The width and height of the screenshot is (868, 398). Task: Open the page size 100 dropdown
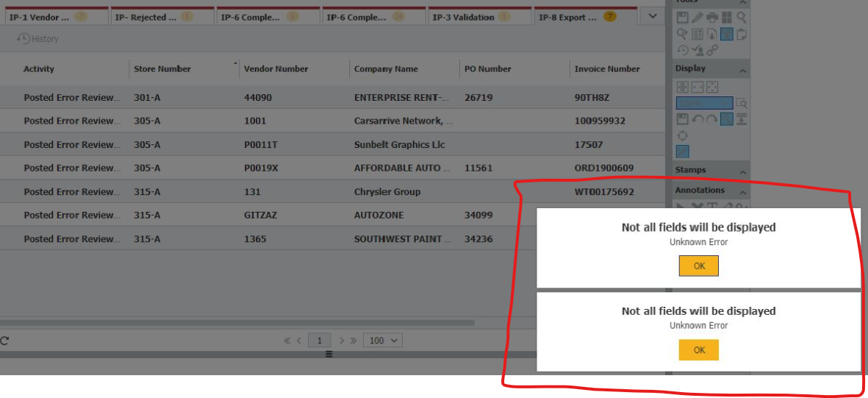click(384, 341)
